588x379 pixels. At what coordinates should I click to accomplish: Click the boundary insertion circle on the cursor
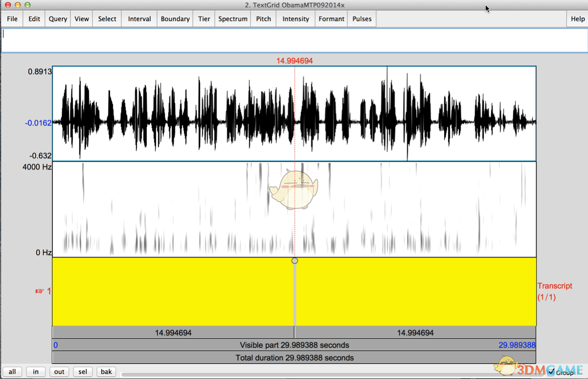294,261
